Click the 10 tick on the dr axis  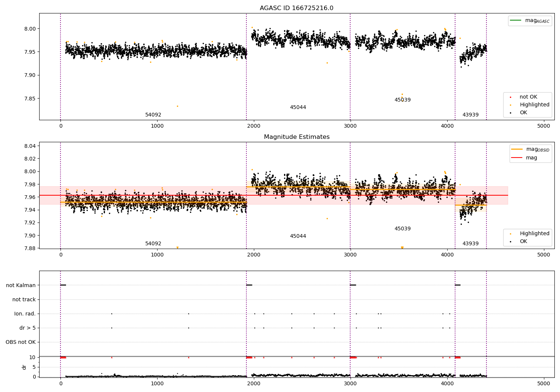click(32, 357)
